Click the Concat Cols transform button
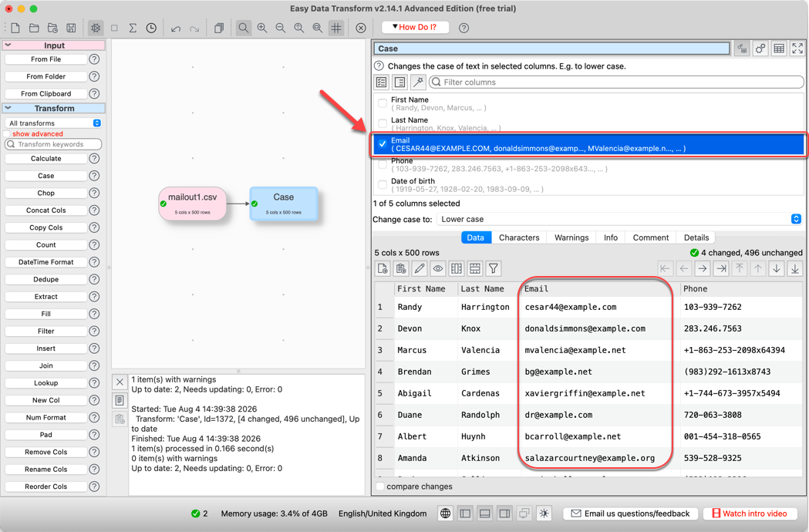The height and width of the screenshot is (532, 809). (46, 210)
